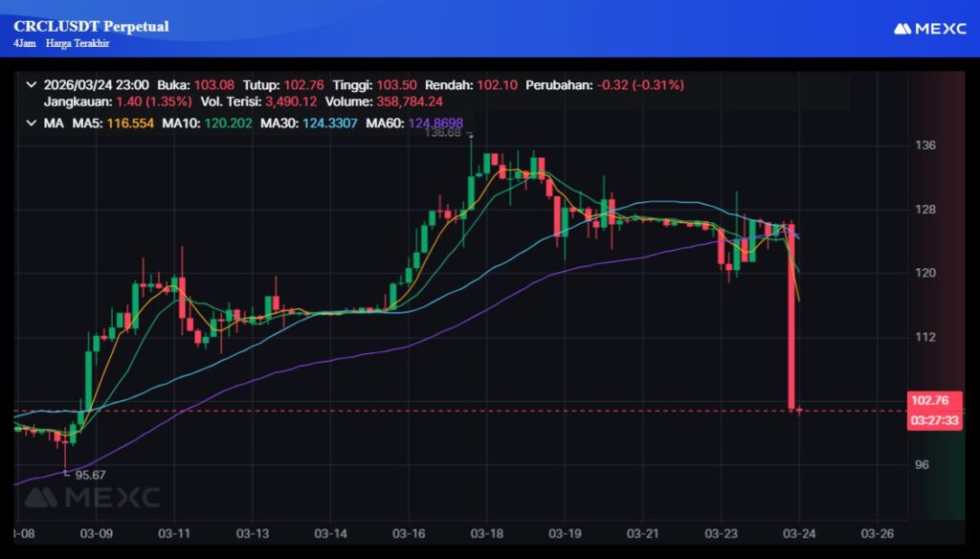Click the MA indicator name label
Screen dimensions: 980x559
pyautogui.click(x=53, y=123)
